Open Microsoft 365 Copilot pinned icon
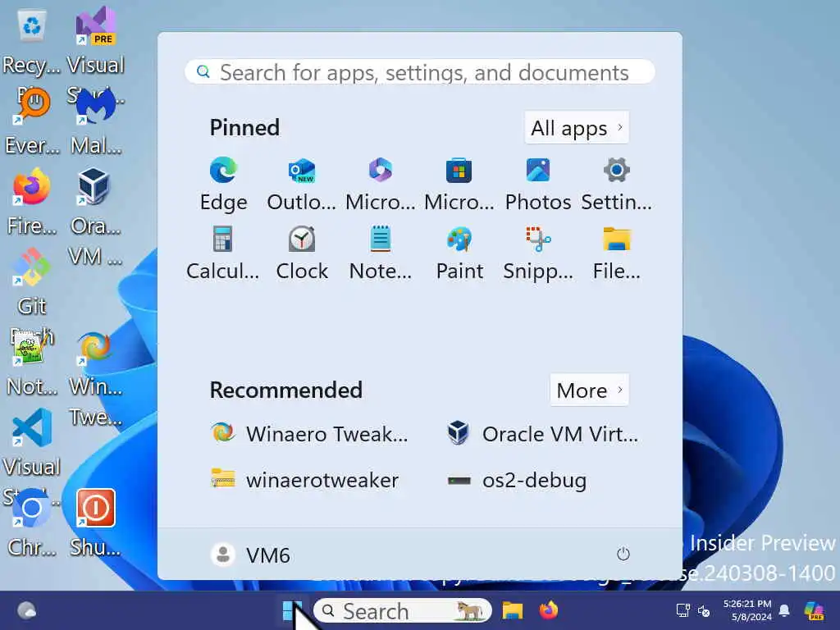 (381, 184)
